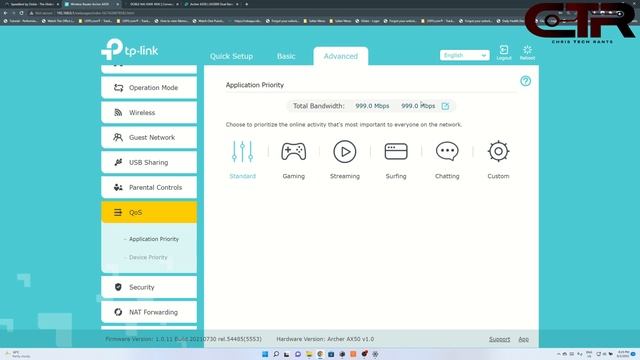Switch to the Quick Setup tab
This screenshot has width=640, height=360.
pyautogui.click(x=231, y=56)
